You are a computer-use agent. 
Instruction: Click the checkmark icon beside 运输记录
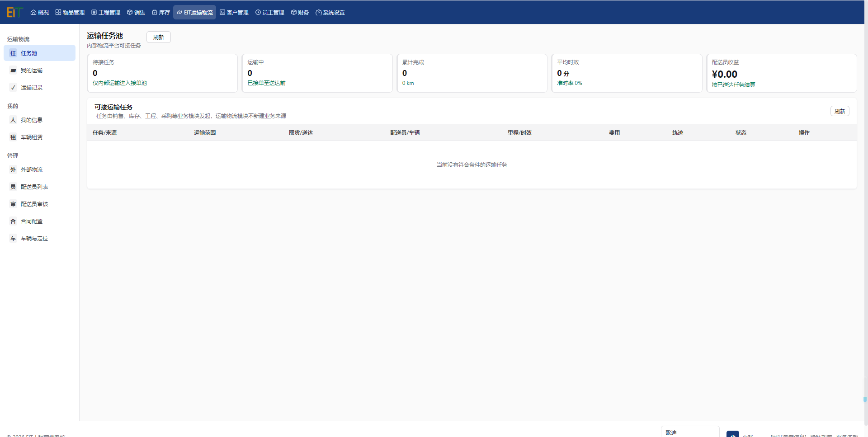tap(13, 87)
